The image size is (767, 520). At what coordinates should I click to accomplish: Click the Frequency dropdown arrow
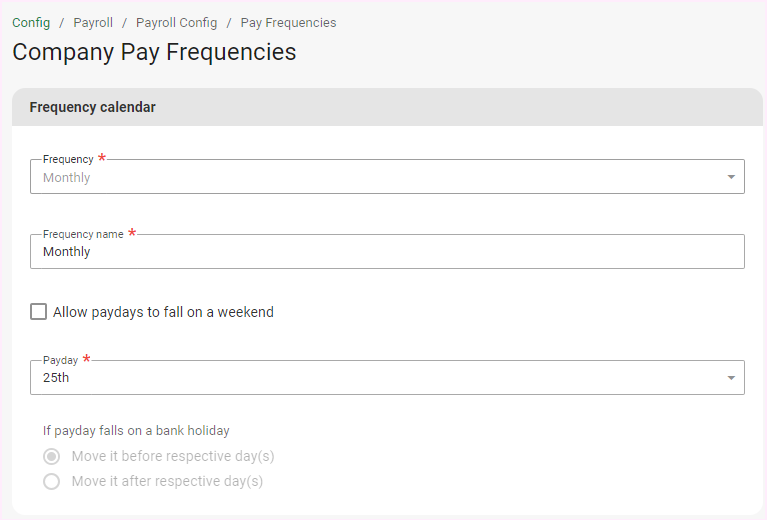tap(731, 178)
